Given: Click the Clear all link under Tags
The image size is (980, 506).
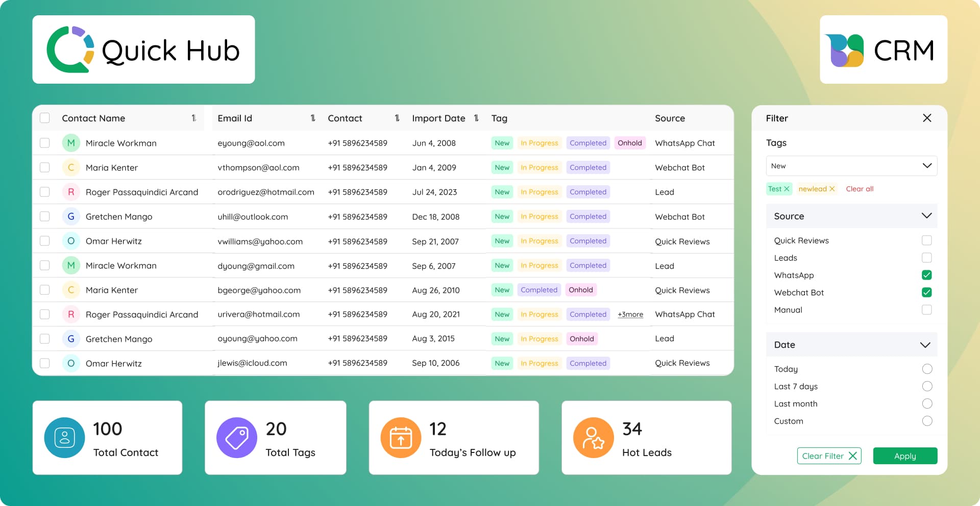Looking at the screenshot, I should pos(860,188).
